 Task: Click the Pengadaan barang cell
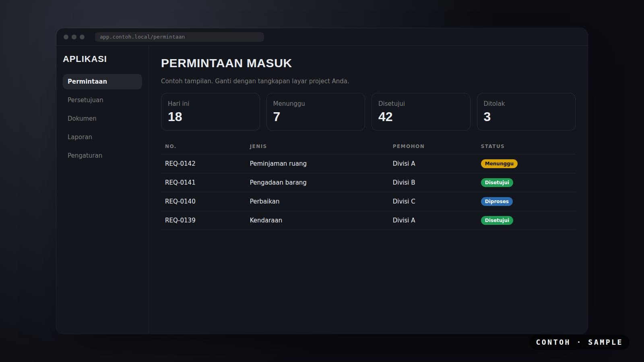tap(278, 183)
